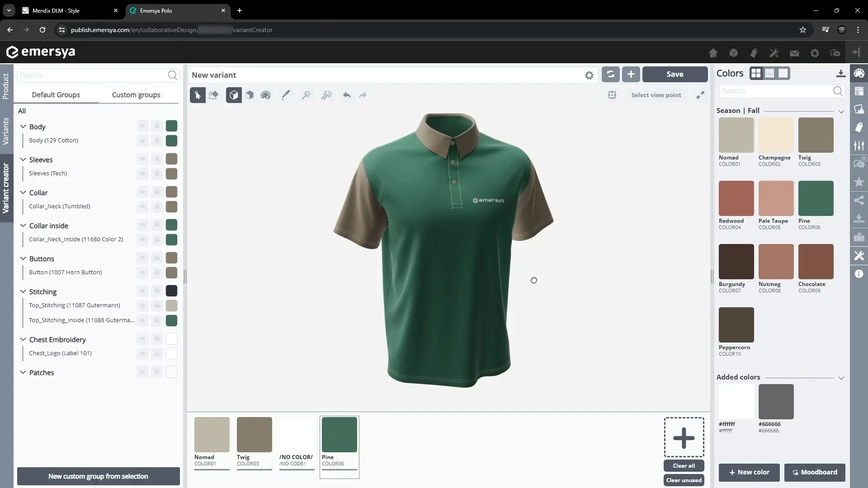Open the Variants vertical tab
Screen dimensions: 868x488
coord(6,131)
